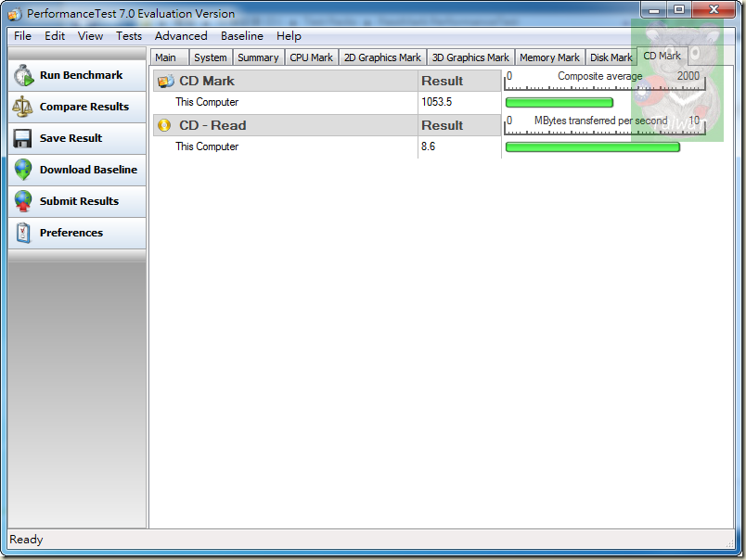Switch to the System tab
This screenshot has width=746, height=560.
[211, 57]
